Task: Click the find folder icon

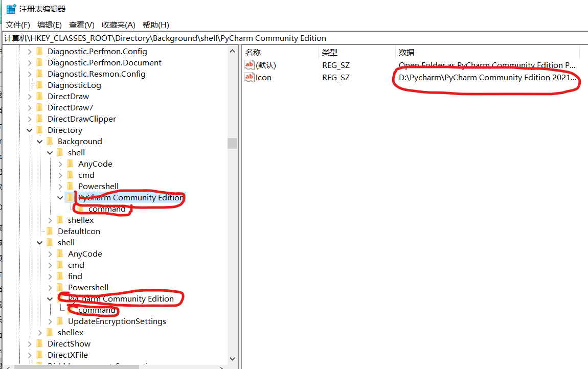Action: coord(60,276)
